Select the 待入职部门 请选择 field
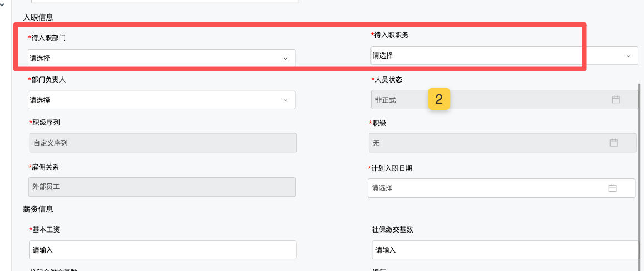This screenshot has width=644, height=271. pyautogui.click(x=150, y=58)
